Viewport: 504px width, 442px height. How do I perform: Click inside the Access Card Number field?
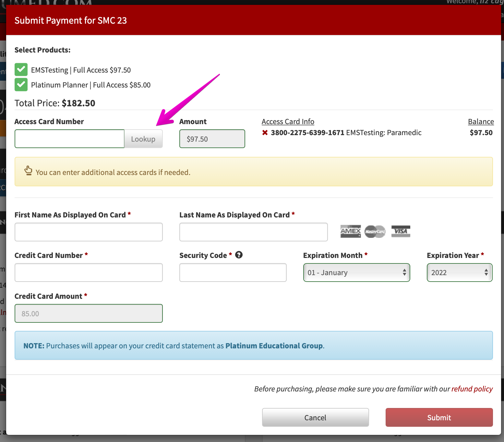pos(69,139)
